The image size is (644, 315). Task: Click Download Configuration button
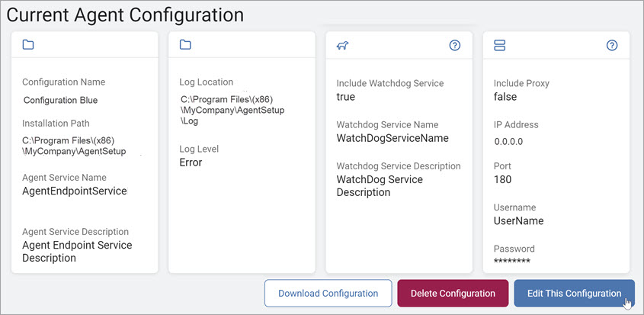(x=328, y=293)
